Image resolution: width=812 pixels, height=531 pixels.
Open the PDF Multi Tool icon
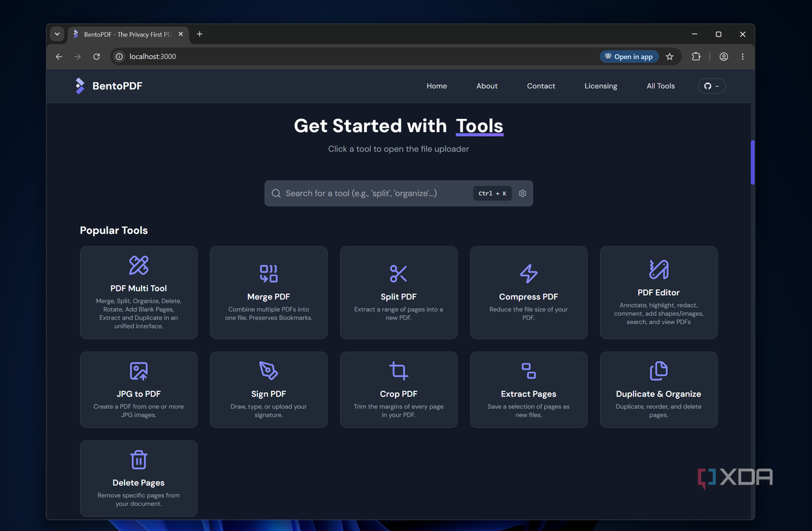point(138,265)
